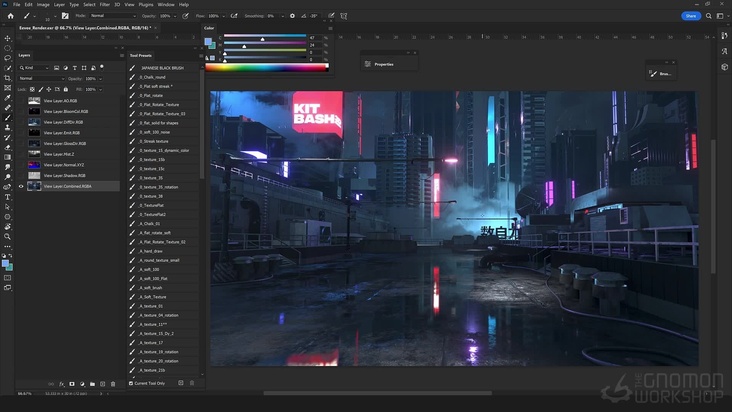Open the Image menu
The image size is (732, 412).
pyautogui.click(x=43, y=5)
